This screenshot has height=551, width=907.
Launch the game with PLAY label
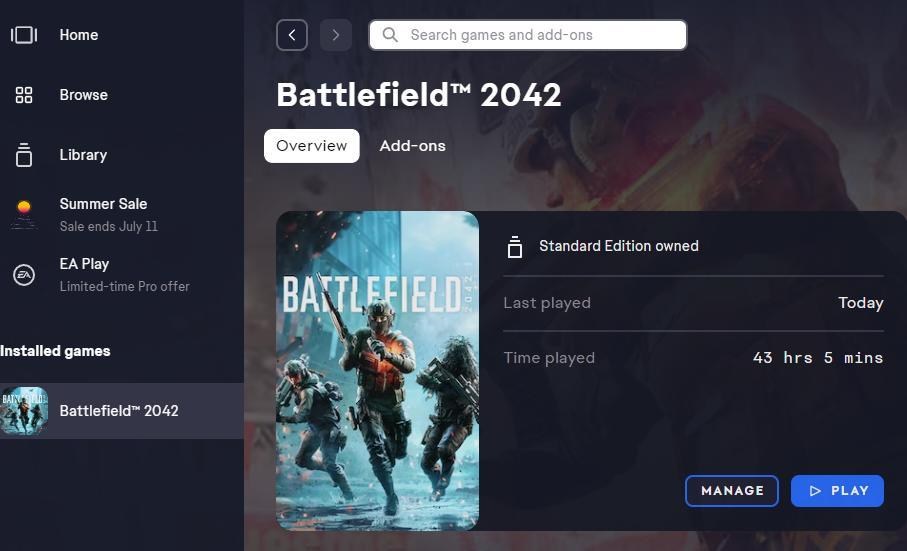coord(850,491)
